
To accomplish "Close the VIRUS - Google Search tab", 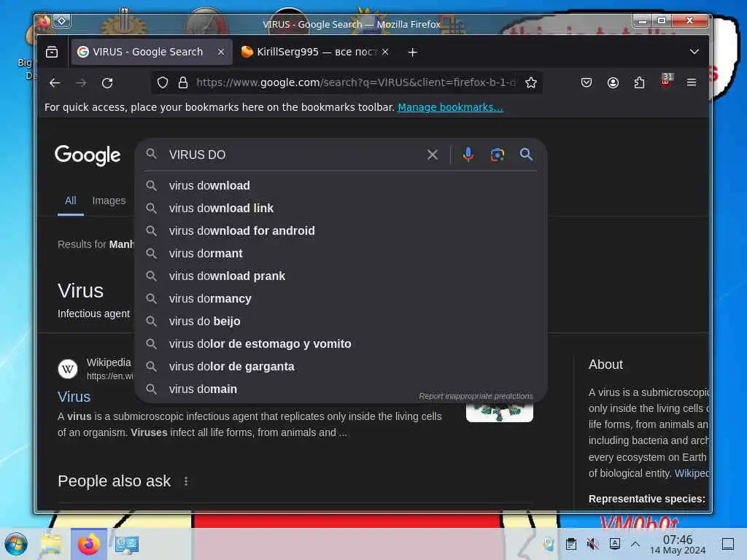I will 221,52.
